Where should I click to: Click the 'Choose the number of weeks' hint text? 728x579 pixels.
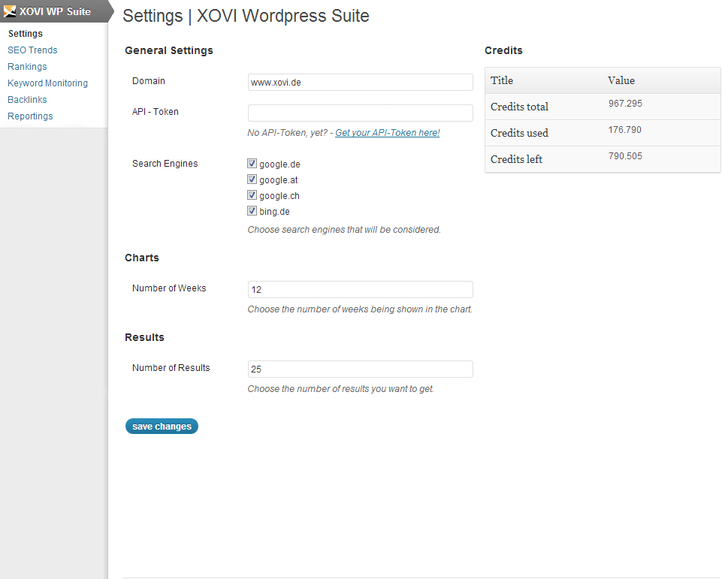tap(360, 309)
